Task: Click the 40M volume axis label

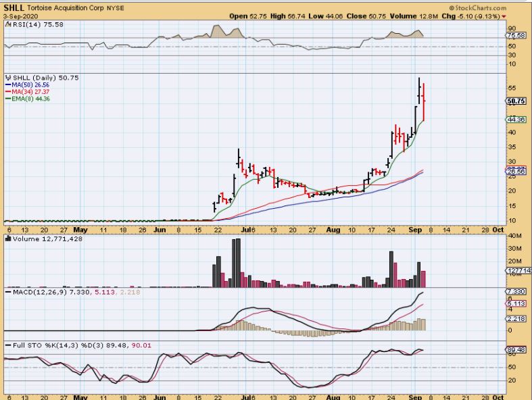Action: (x=514, y=236)
